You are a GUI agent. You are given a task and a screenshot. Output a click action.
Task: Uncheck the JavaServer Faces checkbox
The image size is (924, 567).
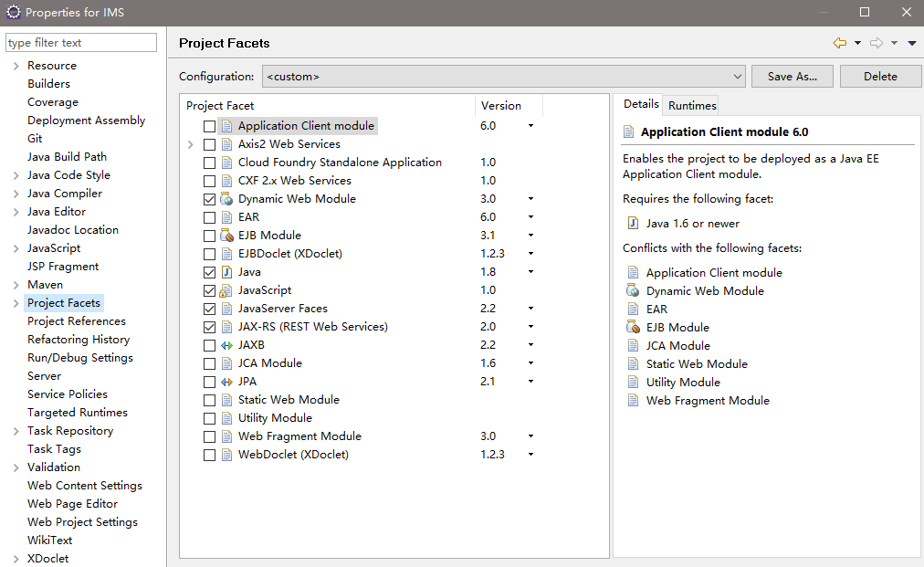tap(209, 309)
